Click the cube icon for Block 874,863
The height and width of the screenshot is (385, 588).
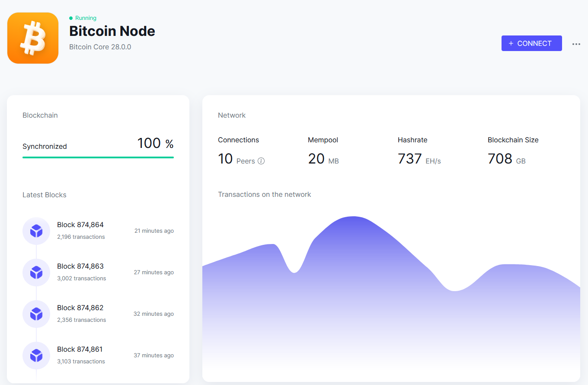tap(36, 273)
